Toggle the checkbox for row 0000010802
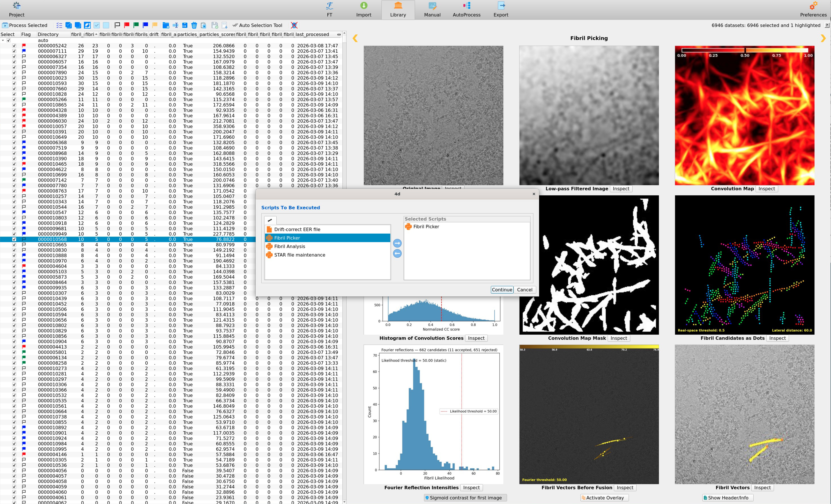This screenshot has width=831, height=504. (14, 325)
